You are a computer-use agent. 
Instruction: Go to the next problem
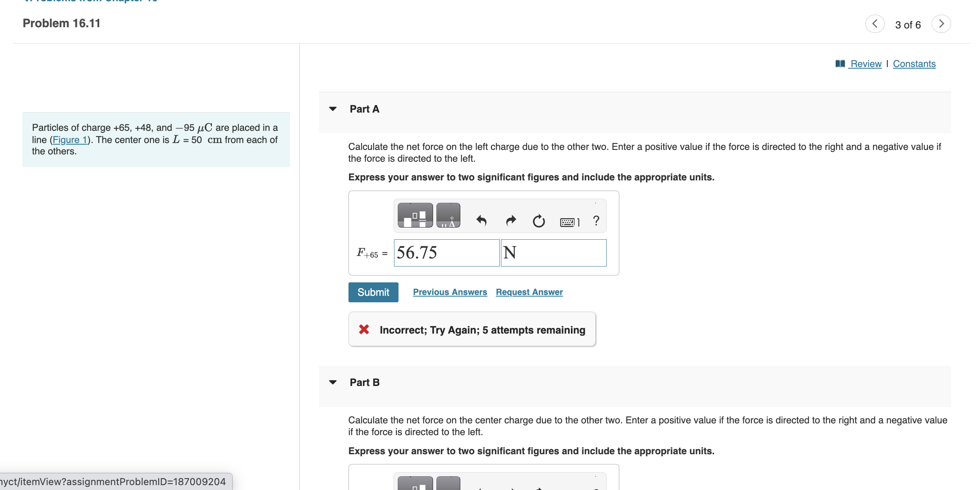(941, 24)
